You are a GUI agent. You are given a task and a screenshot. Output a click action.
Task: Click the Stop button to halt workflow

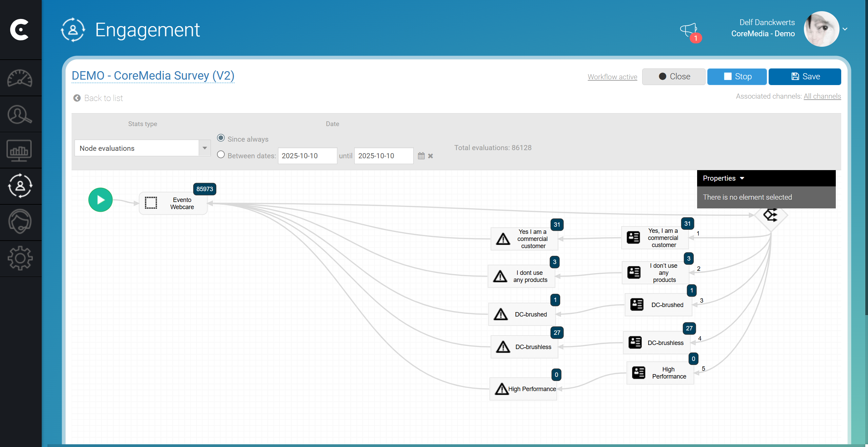pyautogui.click(x=737, y=76)
